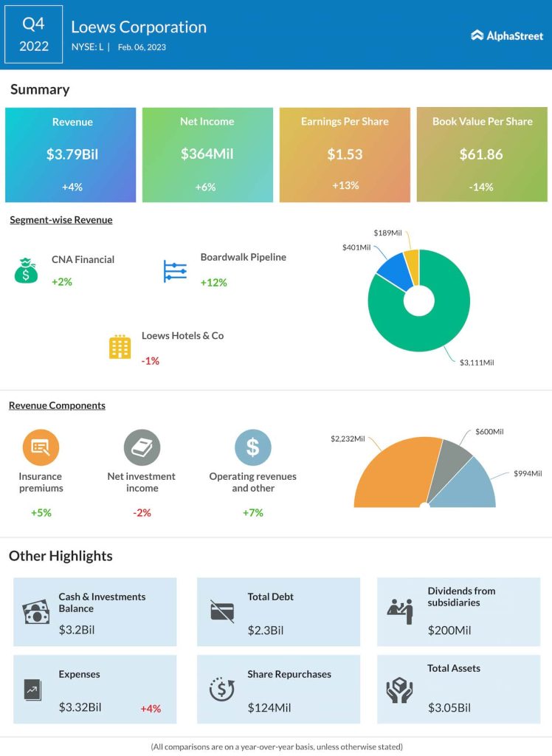
Task: Click the Expenses chart icon
Action: [x=33, y=690]
